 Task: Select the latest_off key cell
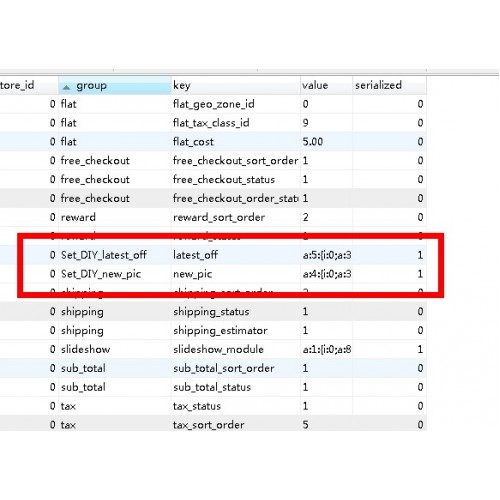236,255
